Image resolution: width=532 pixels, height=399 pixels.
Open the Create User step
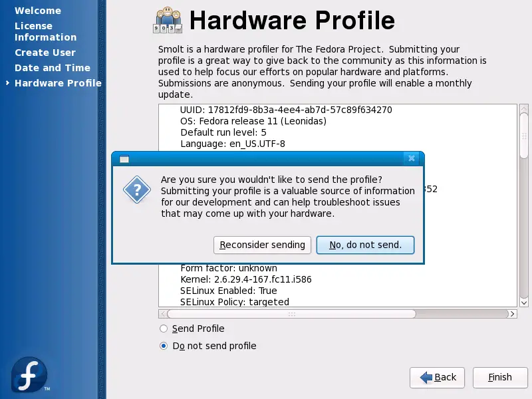(x=45, y=53)
